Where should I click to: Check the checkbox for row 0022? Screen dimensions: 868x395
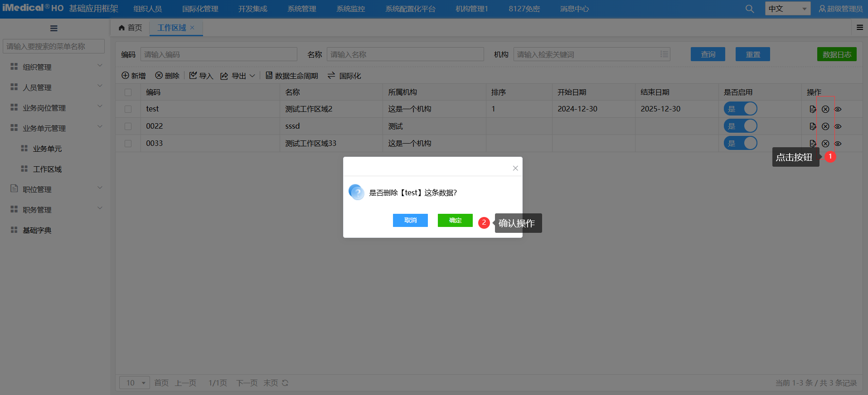click(x=128, y=126)
